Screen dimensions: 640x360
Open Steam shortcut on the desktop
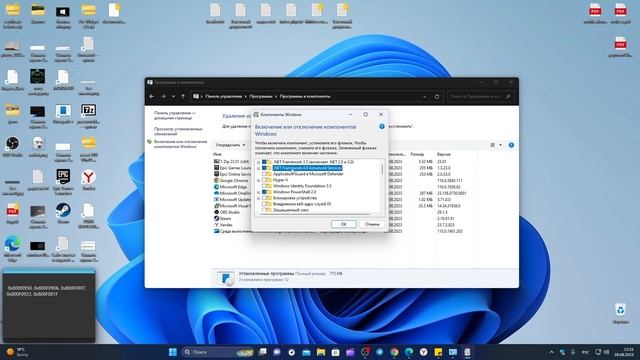point(63,214)
